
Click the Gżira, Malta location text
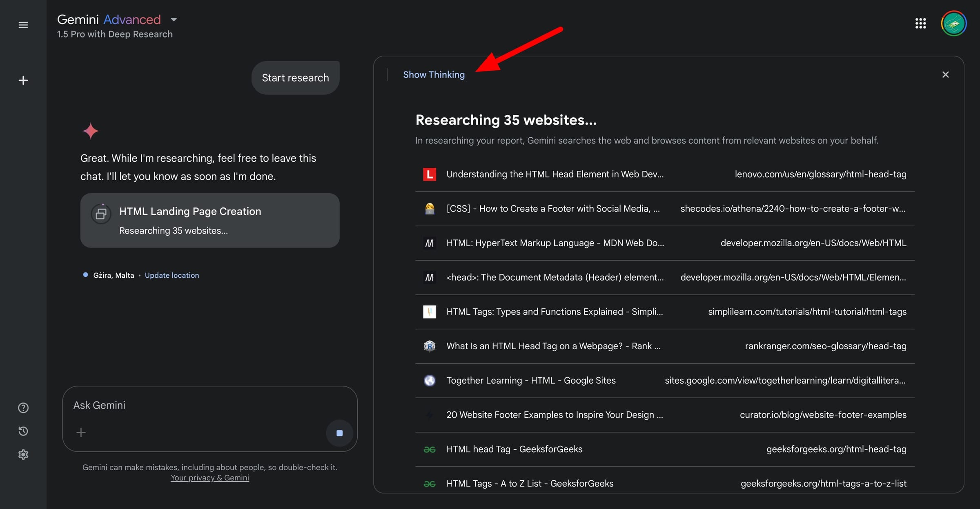(114, 275)
